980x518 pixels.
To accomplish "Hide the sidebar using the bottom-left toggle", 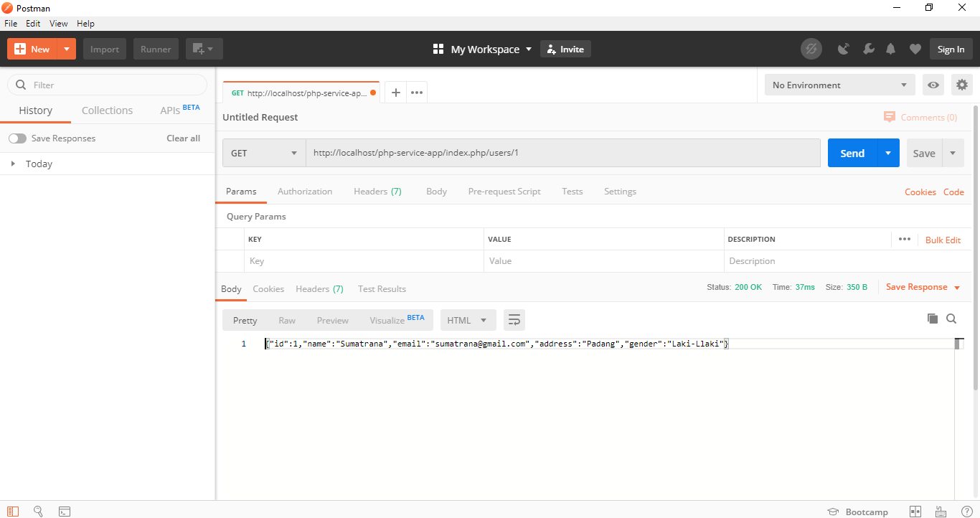I will pyautogui.click(x=13, y=511).
